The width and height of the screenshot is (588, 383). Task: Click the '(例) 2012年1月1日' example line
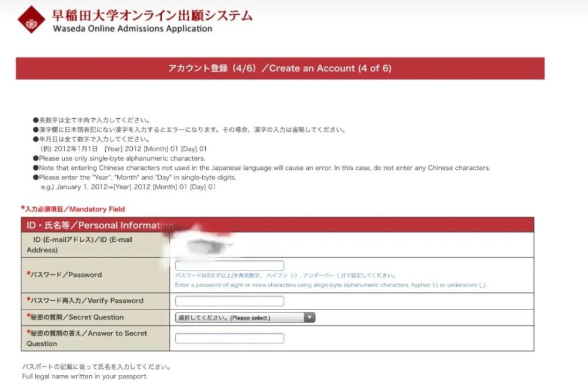click(x=123, y=148)
